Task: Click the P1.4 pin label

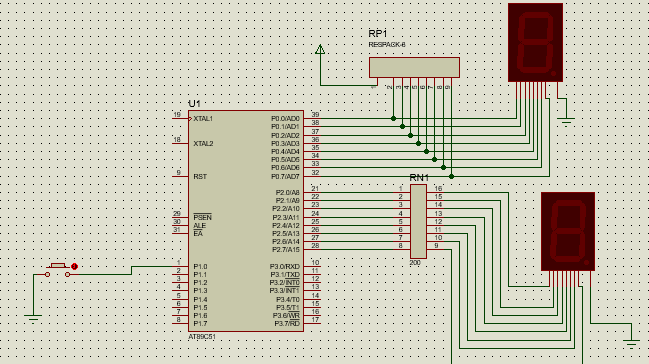Action: point(200,299)
